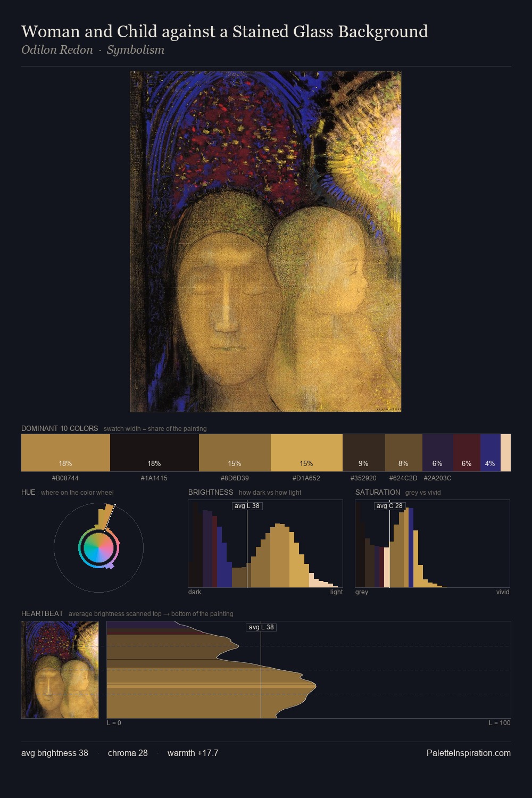Image resolution: width=532 pixels, height=798 pixels.
Task: Click the 'vivid' axis label
Action: click(503, 592)
